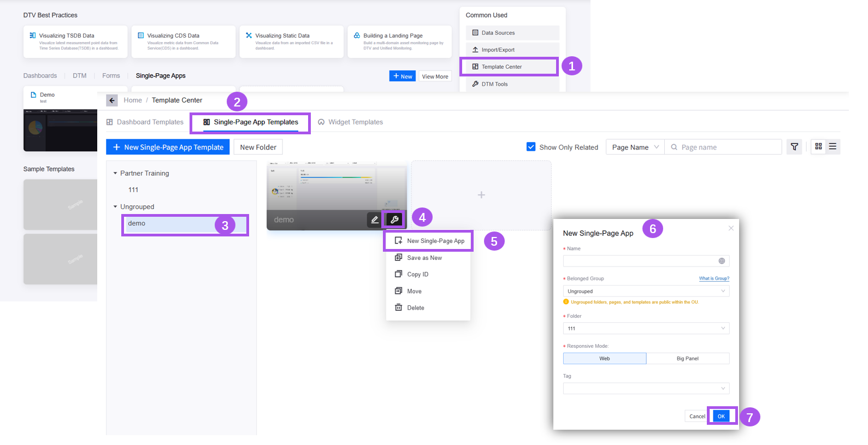Click the globe icon in Name field

coord(722,261)
